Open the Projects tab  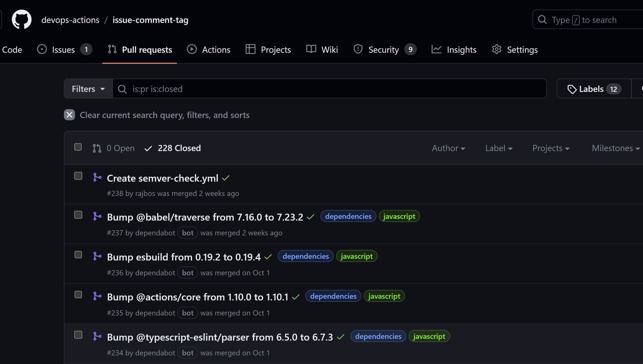click(x=268, y=50)
